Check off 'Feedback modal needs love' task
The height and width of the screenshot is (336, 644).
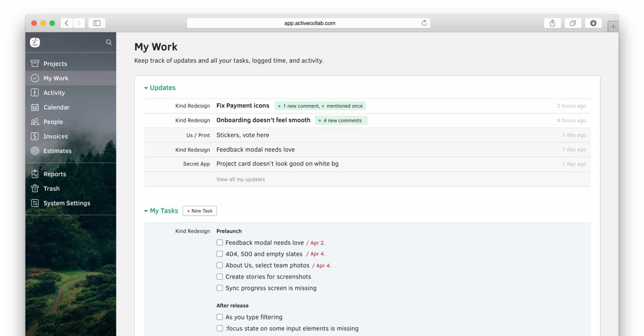[x=220, y=242]
